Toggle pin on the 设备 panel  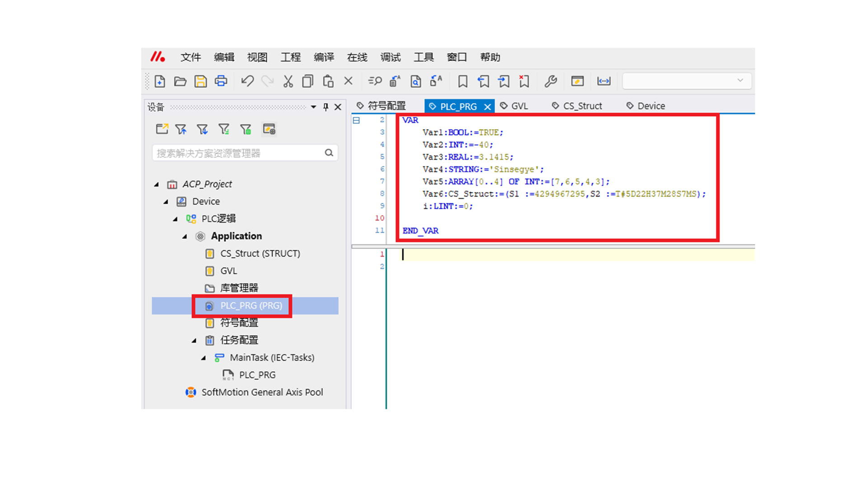point(325,107)
